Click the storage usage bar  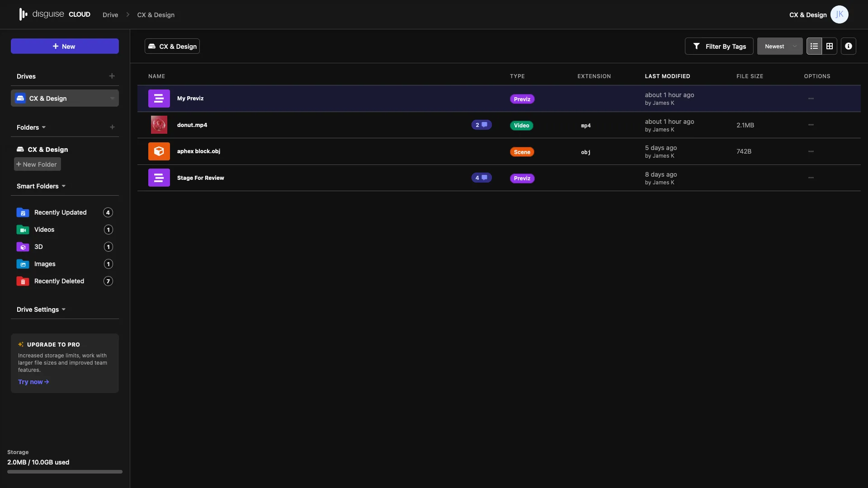[x=64, y=471]
